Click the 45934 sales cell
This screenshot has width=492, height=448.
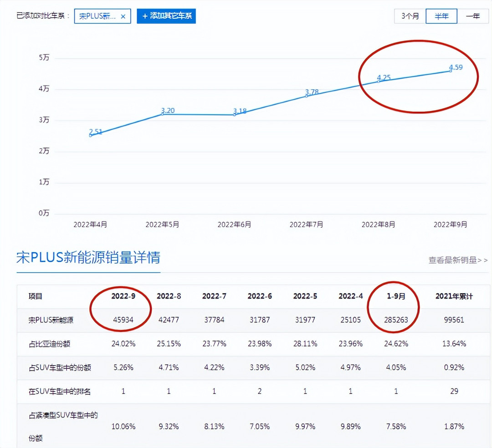123,320
